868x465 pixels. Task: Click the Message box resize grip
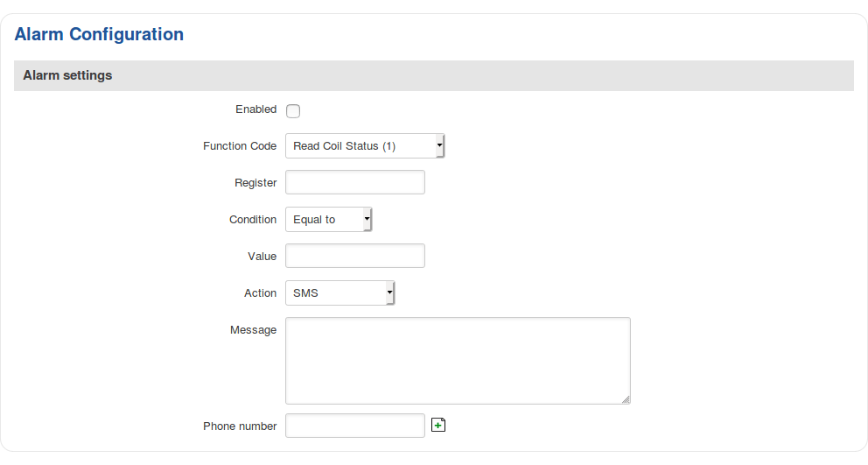(x=626, y=399)
